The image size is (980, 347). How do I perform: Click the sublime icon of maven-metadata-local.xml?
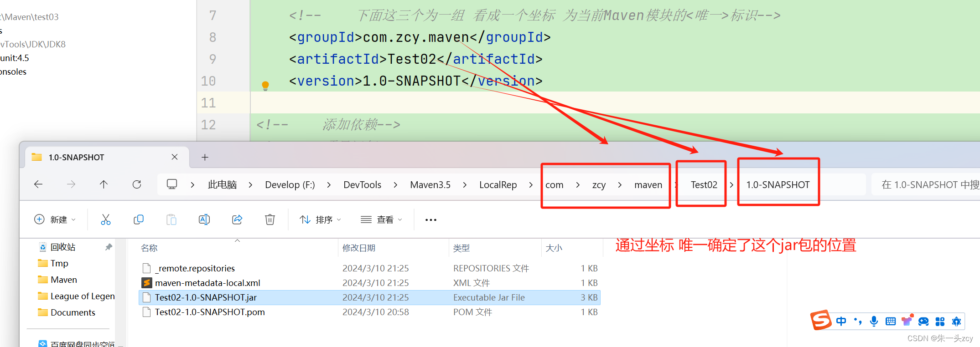(146, 283)
